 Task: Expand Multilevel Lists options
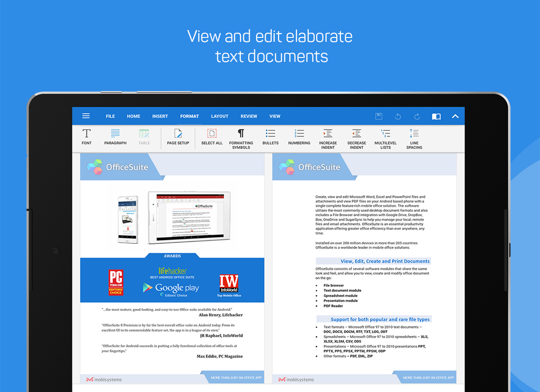(x=385, y=139)
